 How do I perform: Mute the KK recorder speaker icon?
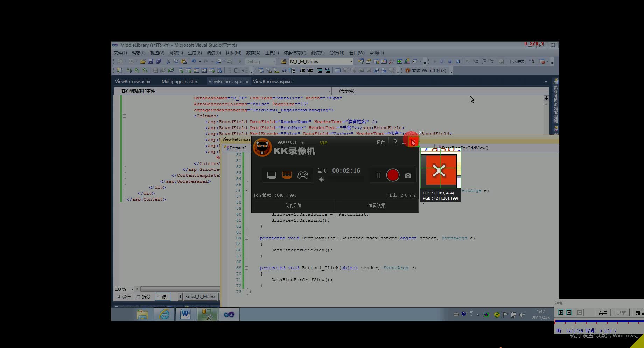click(x=321, y=180)
